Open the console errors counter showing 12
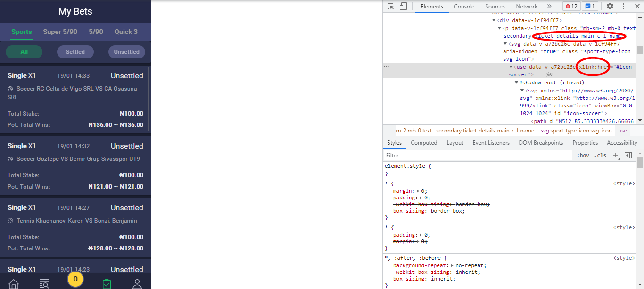The image size is (644, 289). [x=571, y=6]
